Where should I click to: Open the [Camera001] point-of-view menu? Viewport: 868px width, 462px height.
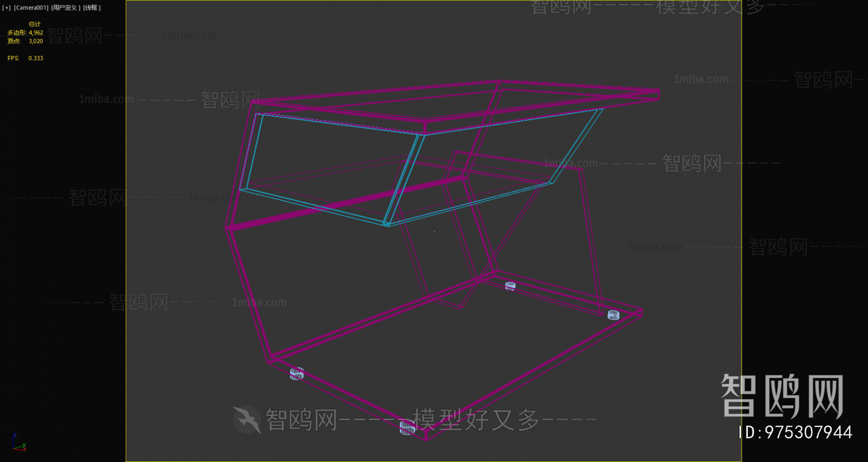pyautogui.click(x=31, y=8)
